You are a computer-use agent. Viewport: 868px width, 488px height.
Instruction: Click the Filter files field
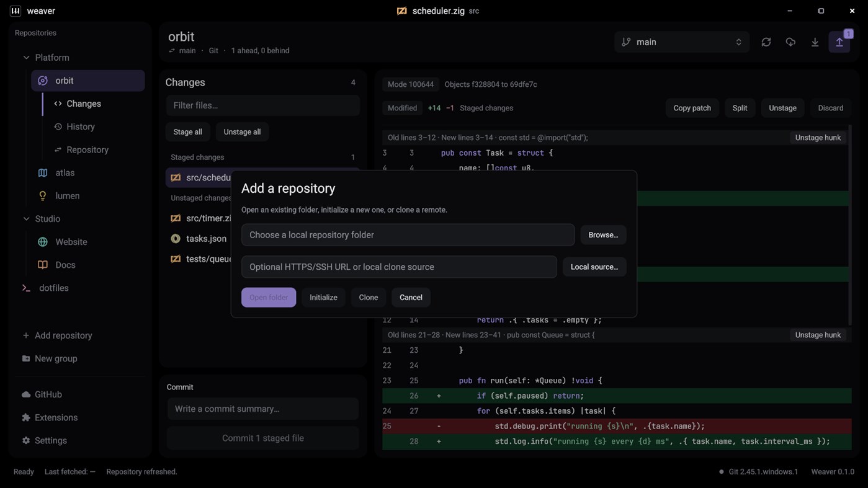[x=263, y=105]
